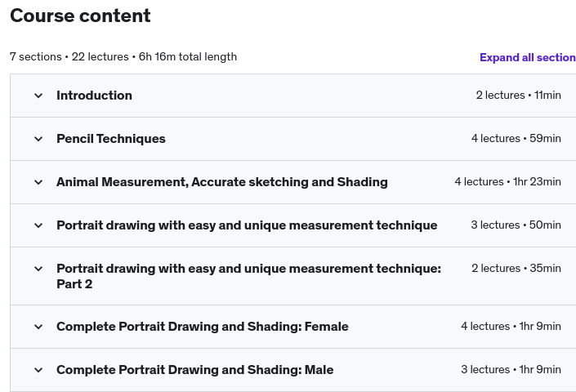Click '4 lectures • 1hr 23min' text
This screenshot has width=576, height=392.
(x=507, y=181)
